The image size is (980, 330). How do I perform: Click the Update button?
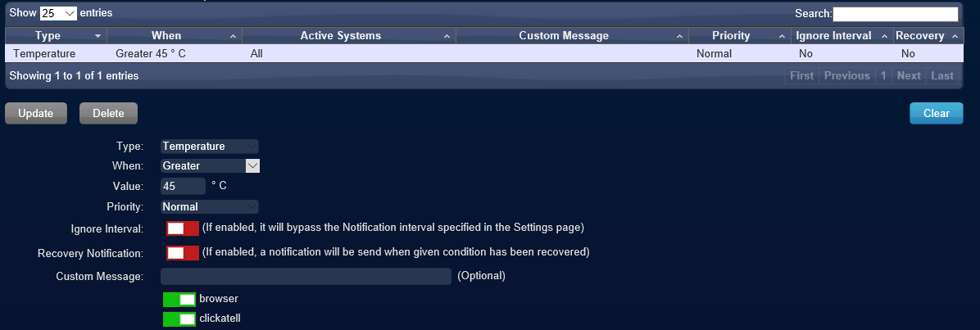pos(35,113)
